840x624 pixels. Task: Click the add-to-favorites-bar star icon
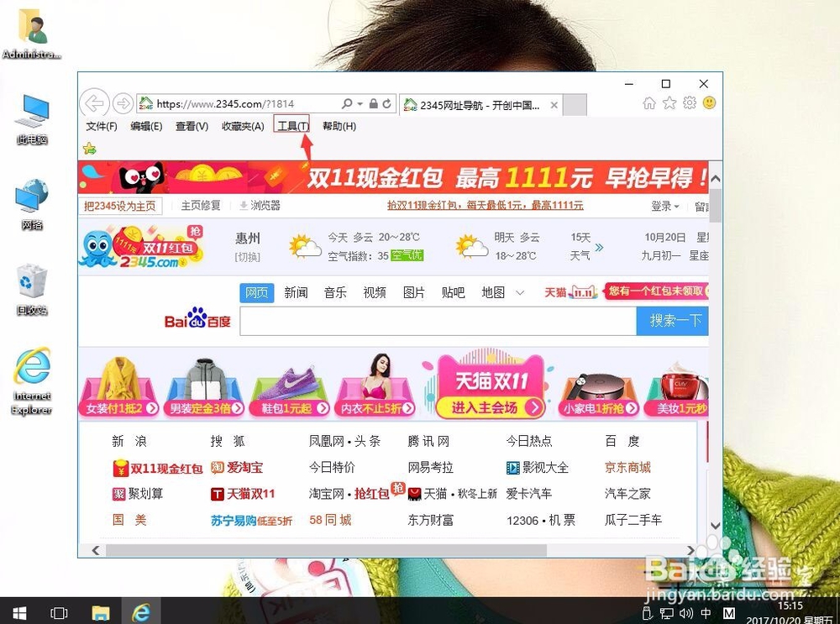pyautogui.click(x=90, y=149)
